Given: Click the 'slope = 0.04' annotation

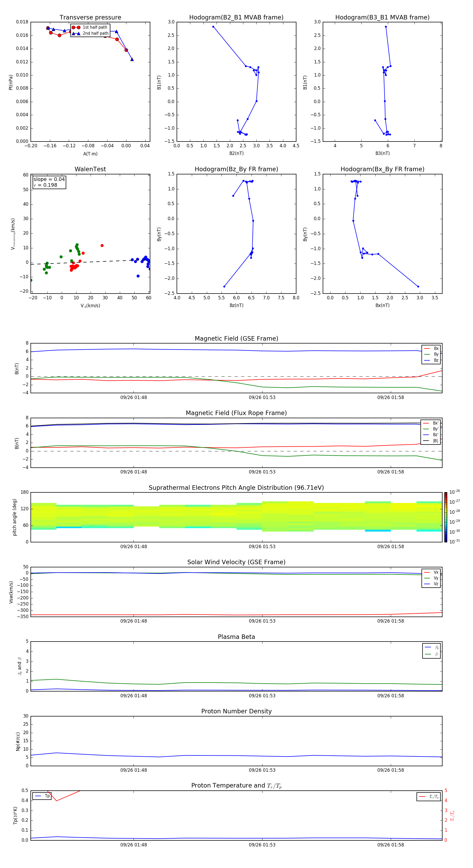Looking at the screenshot, I should 49,179.
